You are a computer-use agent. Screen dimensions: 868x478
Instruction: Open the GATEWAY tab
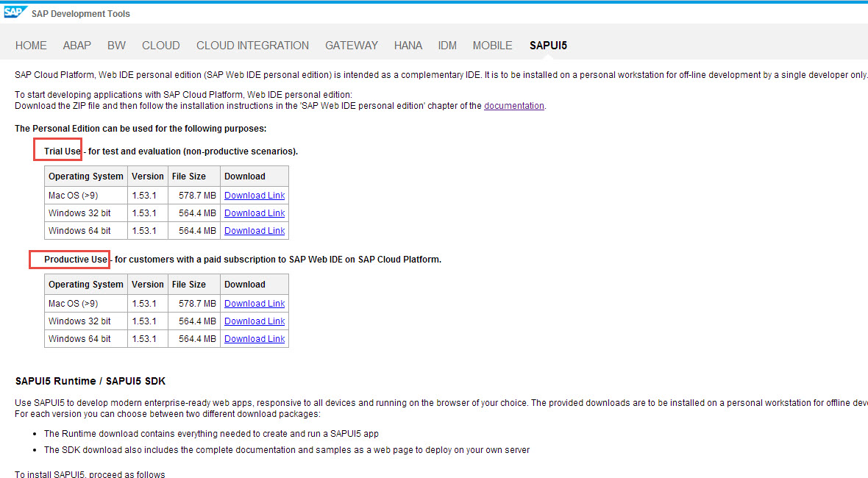tap(352, 46)
